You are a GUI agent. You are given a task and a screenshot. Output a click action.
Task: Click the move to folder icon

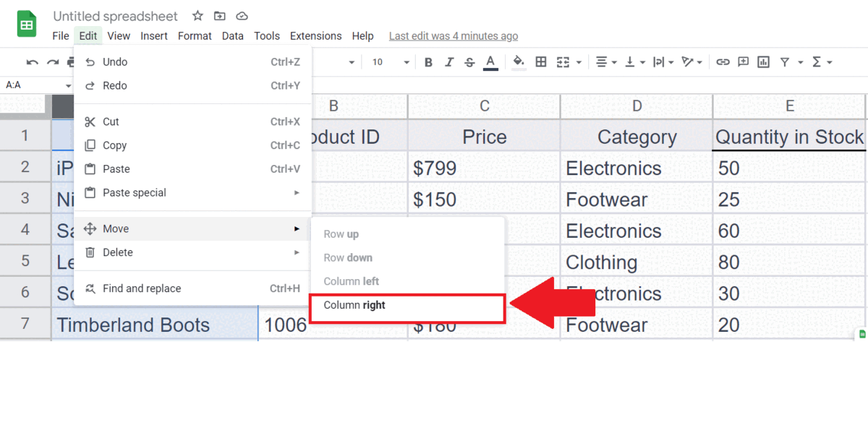(x=220, y=16)
